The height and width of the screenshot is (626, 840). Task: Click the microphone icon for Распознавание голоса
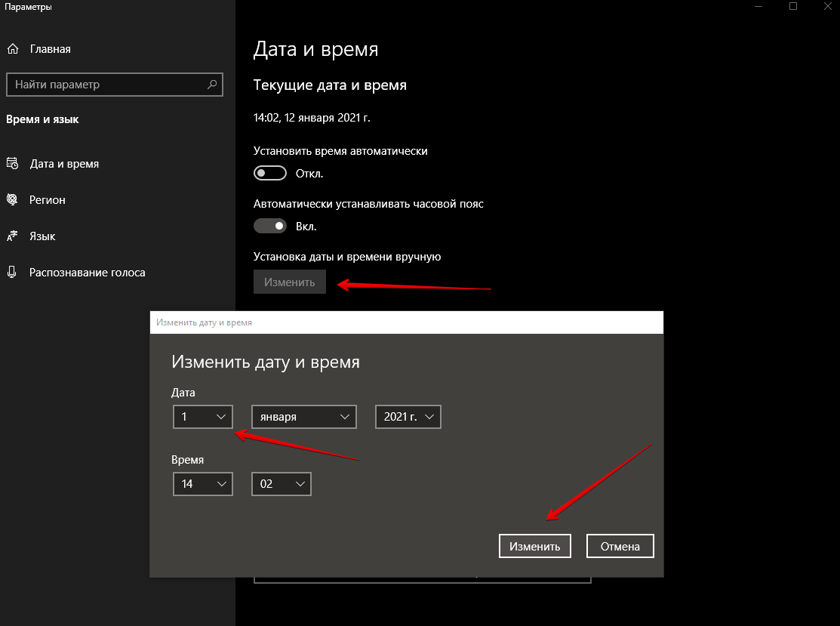(x=12, y=273)
